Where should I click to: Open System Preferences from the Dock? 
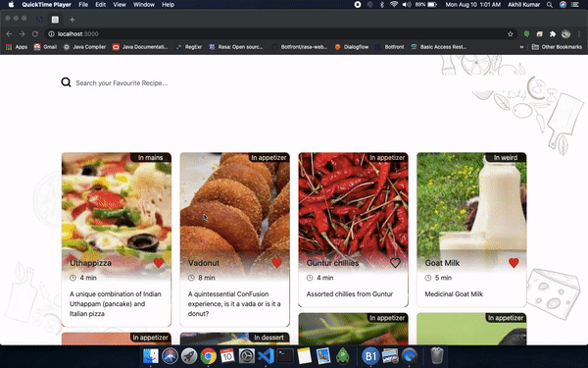click(x=247, y=355)
